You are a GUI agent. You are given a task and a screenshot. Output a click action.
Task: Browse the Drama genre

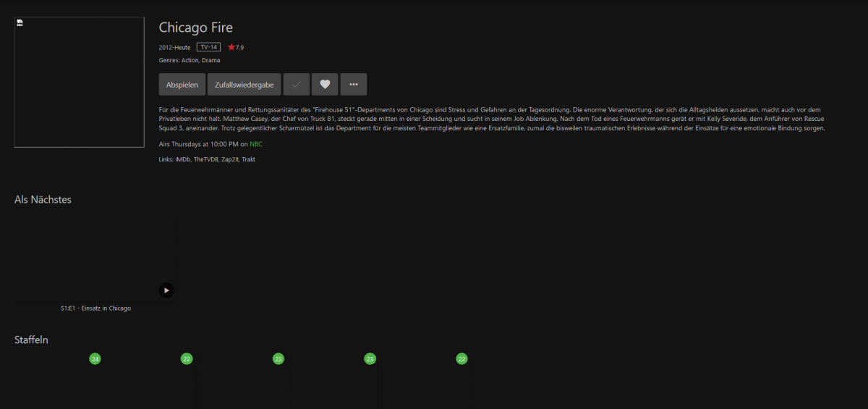click(x=211, y=61)
